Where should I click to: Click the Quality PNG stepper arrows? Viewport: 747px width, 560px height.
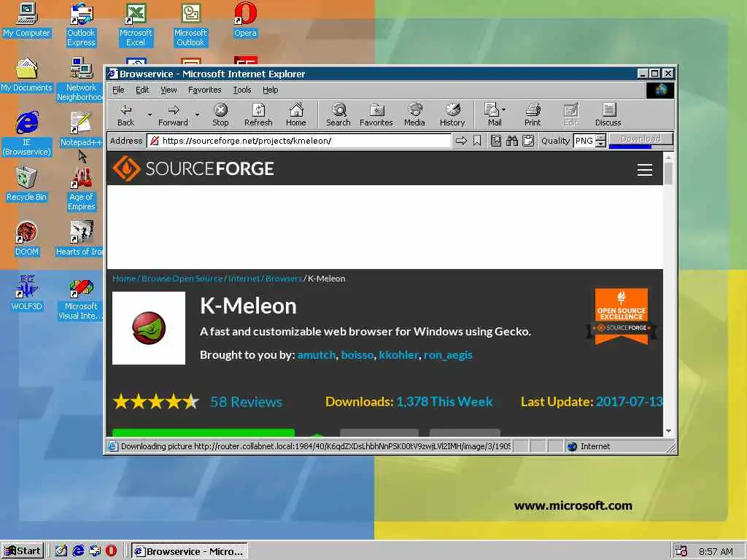601,141
